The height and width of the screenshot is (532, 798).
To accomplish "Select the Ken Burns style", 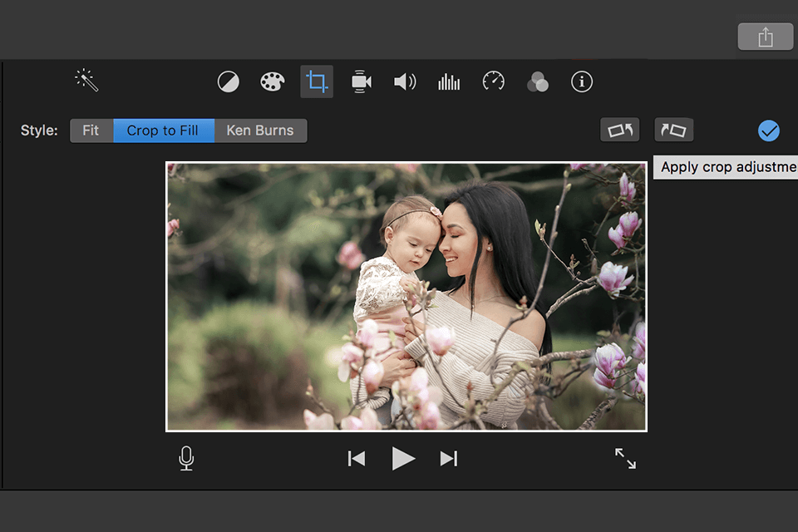I will coord(260,131).
